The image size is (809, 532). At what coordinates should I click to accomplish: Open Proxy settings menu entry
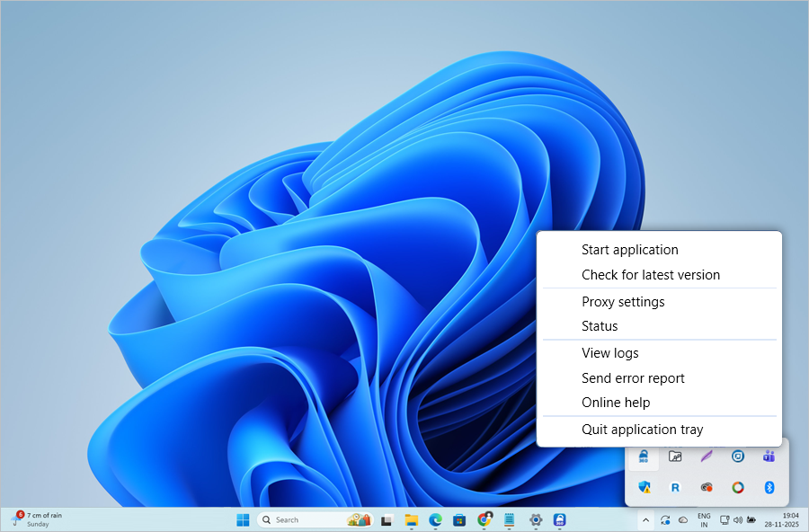click(x=623, y=302)
